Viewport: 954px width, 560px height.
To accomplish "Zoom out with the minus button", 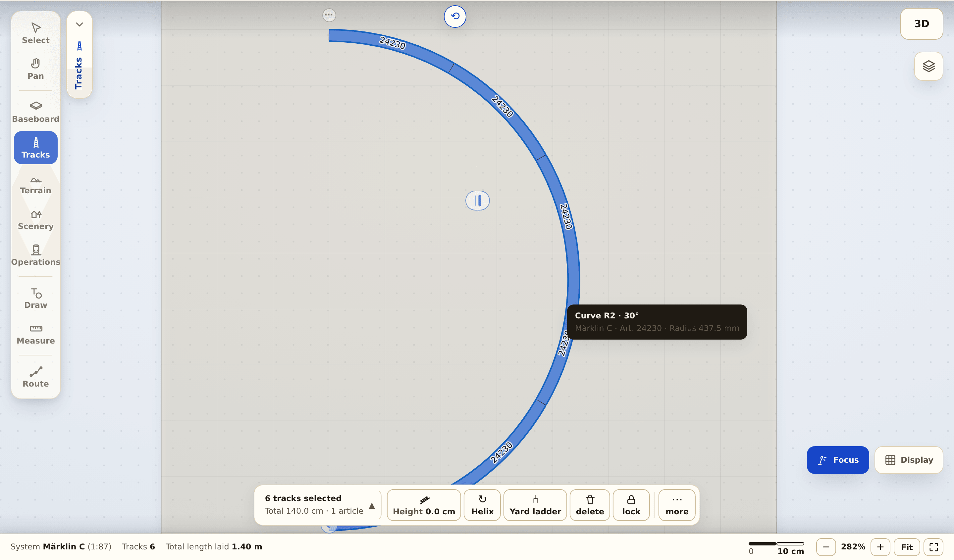I will coord(826,547).
